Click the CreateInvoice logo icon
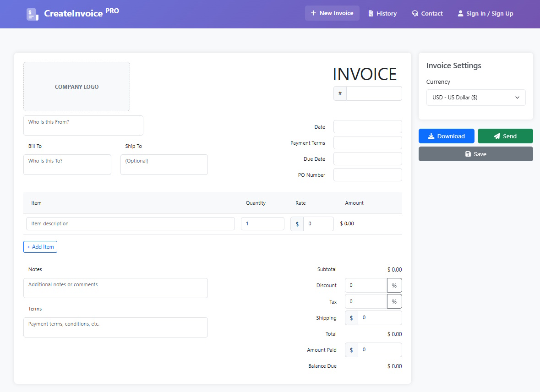 click(32, 14)
